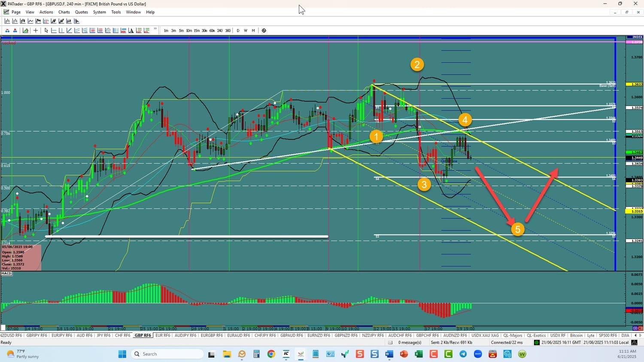
Task: Select the vertical blue time zones tool
Action: coord(115,30)
